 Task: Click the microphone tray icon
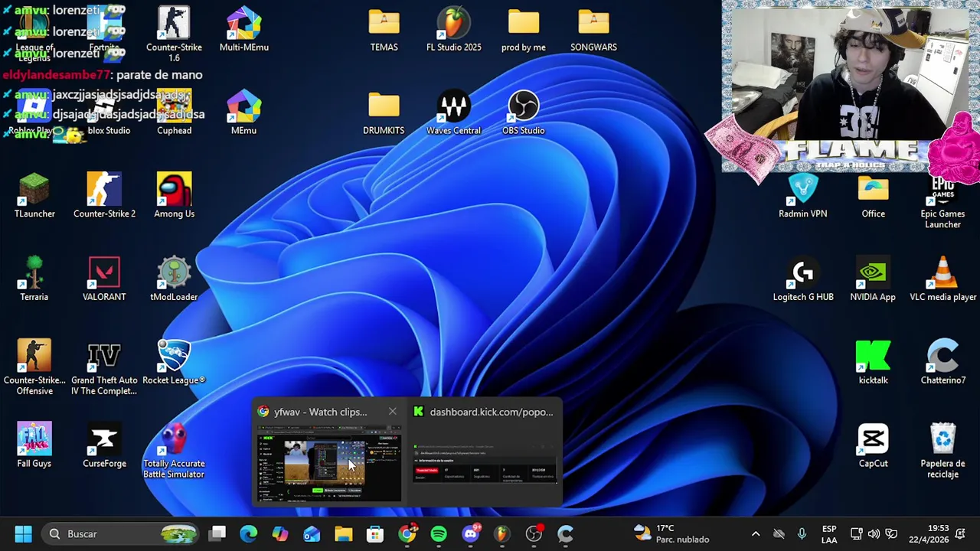point(802,534)
